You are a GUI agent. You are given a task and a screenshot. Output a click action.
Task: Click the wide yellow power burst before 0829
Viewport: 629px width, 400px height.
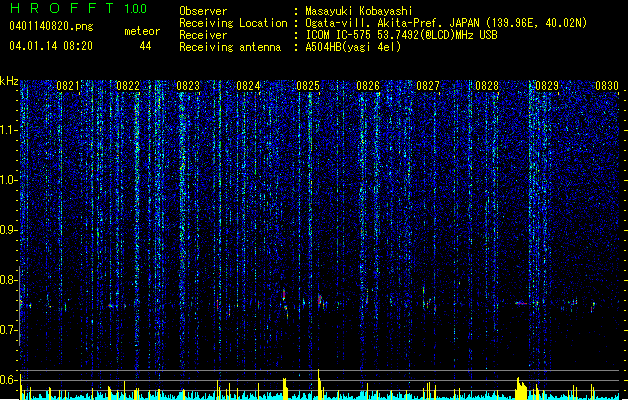521,388
